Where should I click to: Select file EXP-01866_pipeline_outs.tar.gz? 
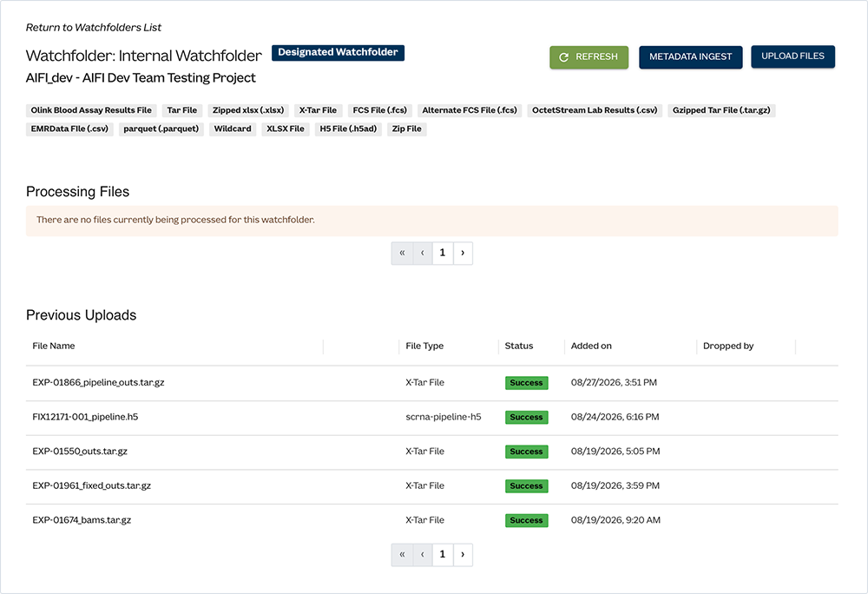[98, 382]
